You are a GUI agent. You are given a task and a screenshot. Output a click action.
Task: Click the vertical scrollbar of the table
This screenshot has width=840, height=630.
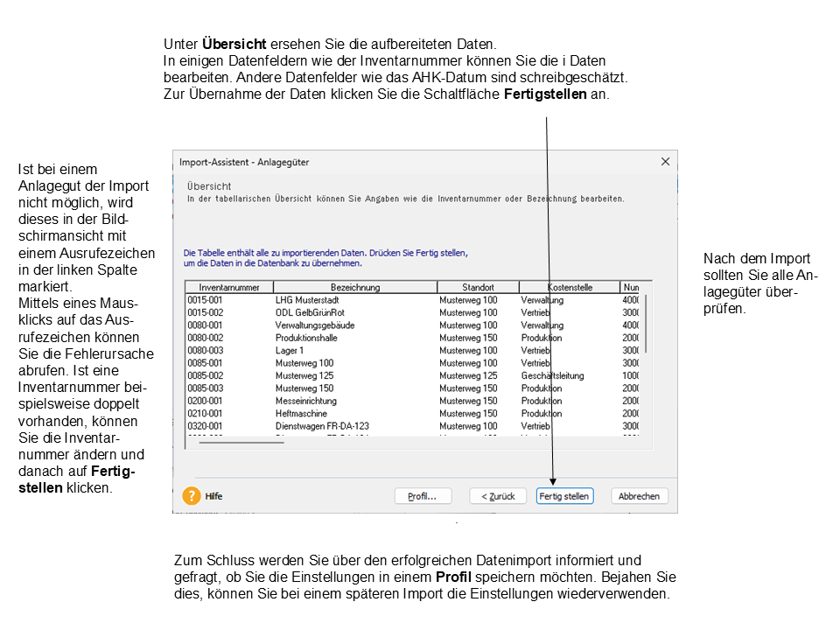pyautogui.click(x=647, y=324)
